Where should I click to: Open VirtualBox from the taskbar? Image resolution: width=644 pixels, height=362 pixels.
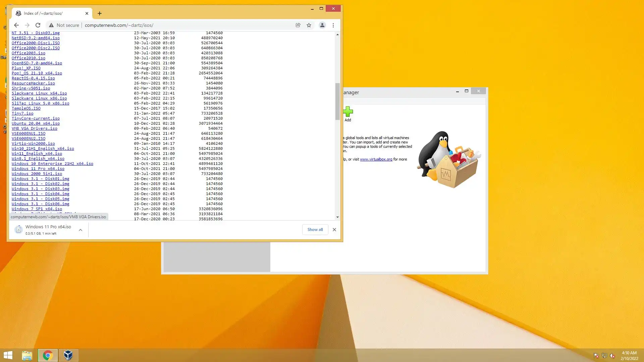68,355
